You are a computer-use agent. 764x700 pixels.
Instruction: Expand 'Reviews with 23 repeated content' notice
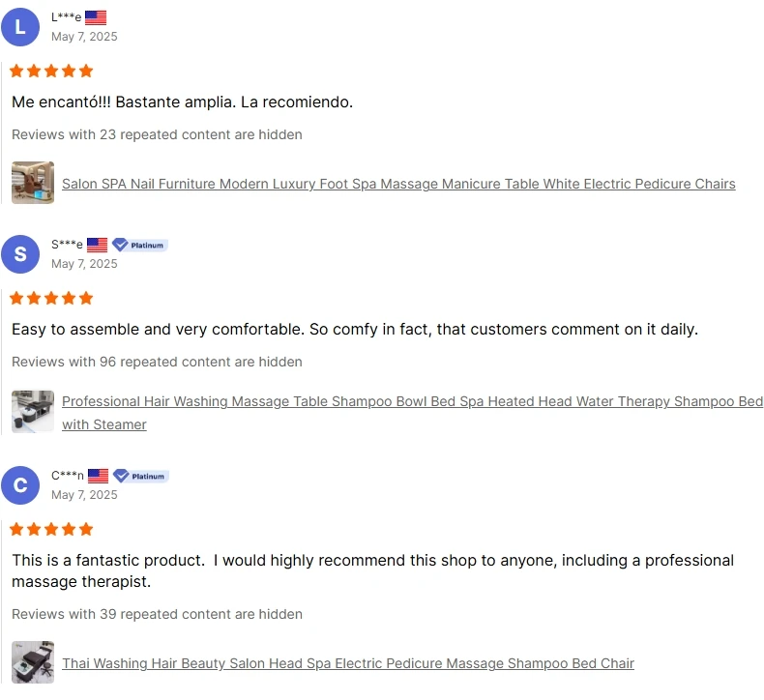pos(157,134)
